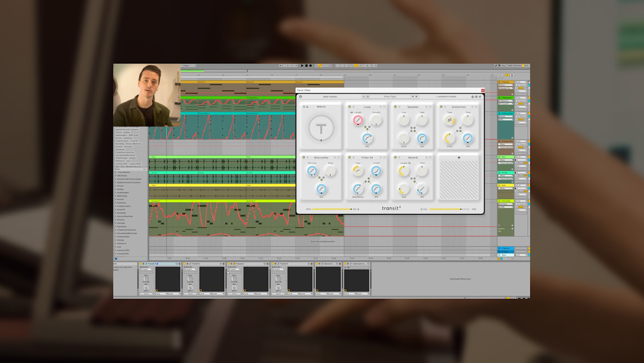This screenshot has height=363, width=644.
Task: Click the Filter 24 Type knob
Action: 358,171
